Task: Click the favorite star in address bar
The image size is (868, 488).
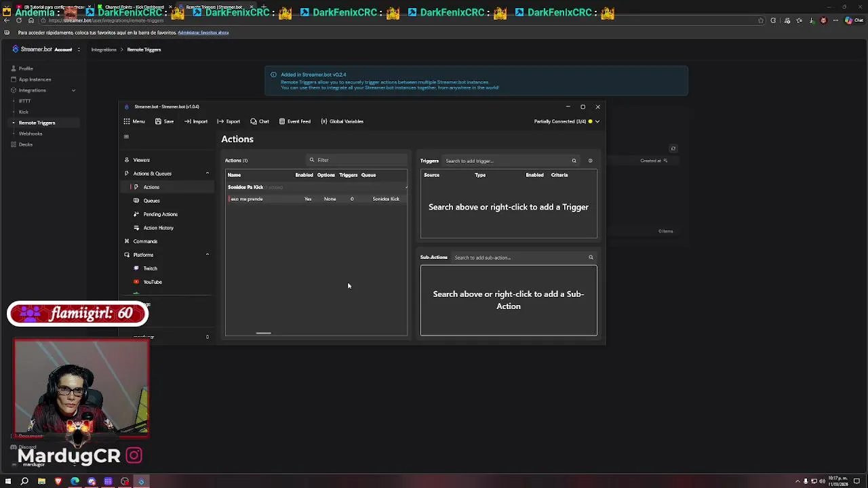Action: pos(761,20)
